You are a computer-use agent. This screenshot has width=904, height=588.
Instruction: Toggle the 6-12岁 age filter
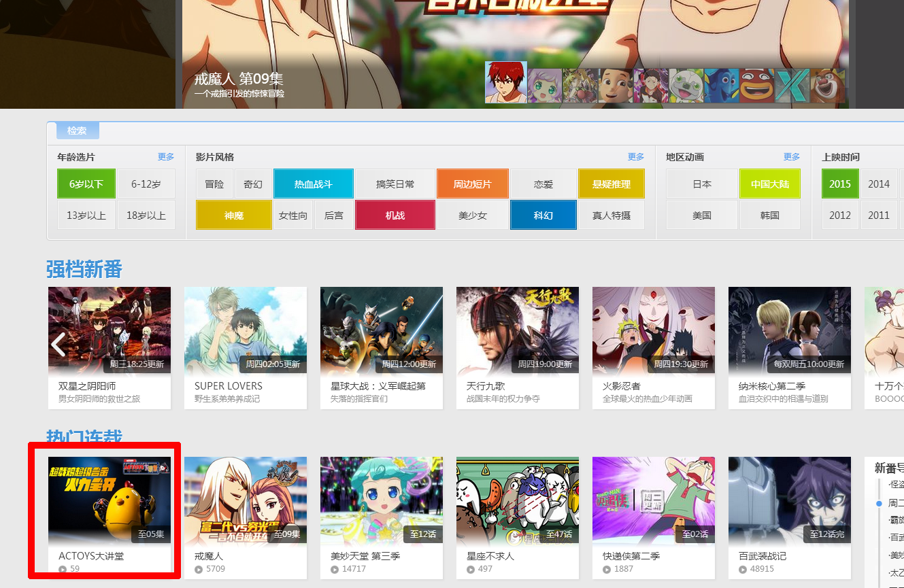(146, 184)
